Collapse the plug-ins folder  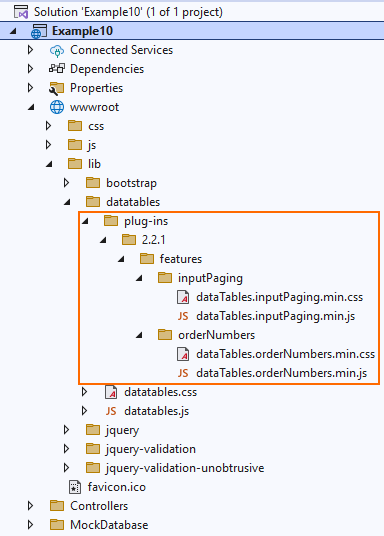(85, 222)
